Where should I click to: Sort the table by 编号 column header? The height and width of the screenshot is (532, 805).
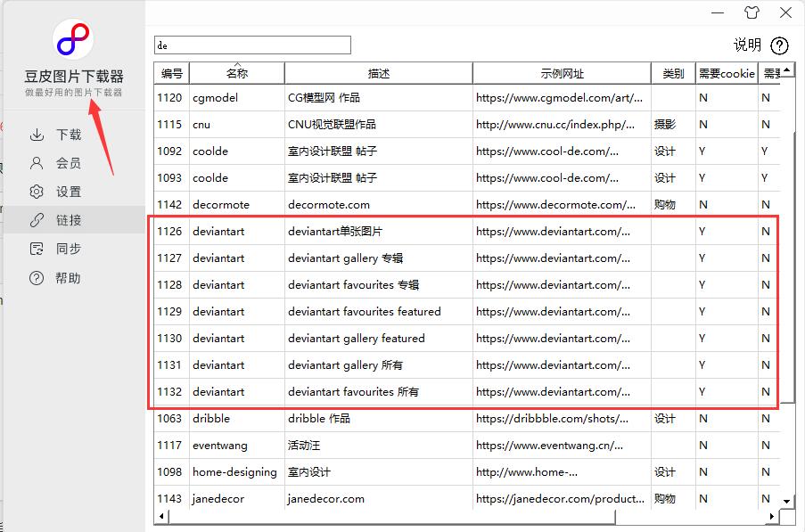coord(172,73)
